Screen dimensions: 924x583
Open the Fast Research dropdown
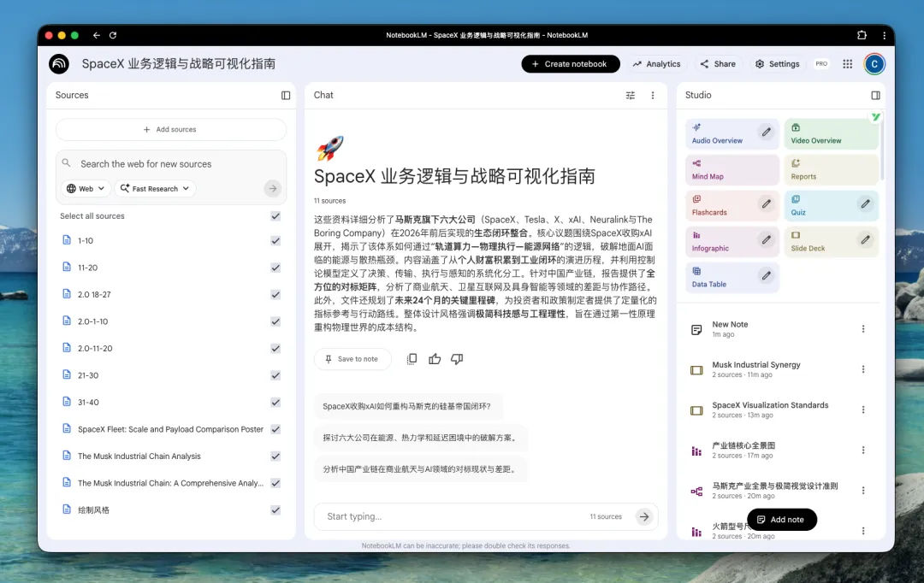[x=155, y=188]
